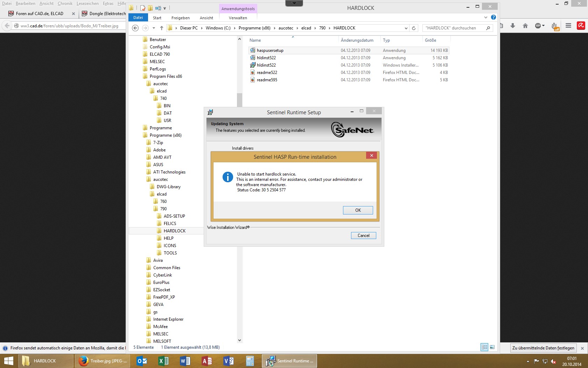The width and height of the screenshot is (588, 368).
Task: Cancel the Sentinel Runtime Setup
Action: 363,236
